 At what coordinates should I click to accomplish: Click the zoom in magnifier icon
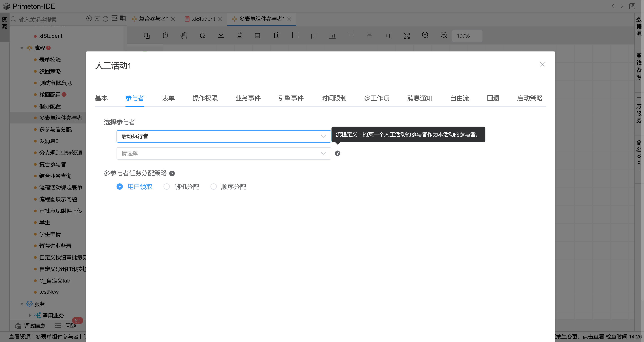[425, 35]
